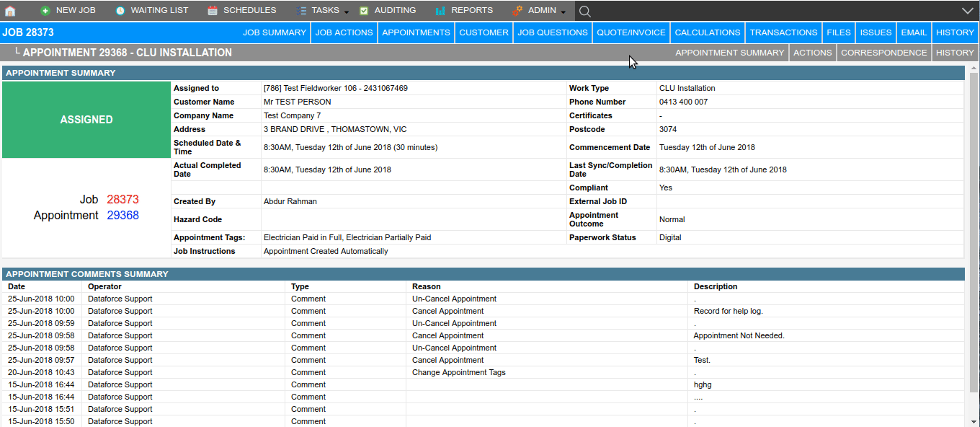Viewport: 980px width, 427px height.
Task: Go to the home page icon
Action: 10,11
